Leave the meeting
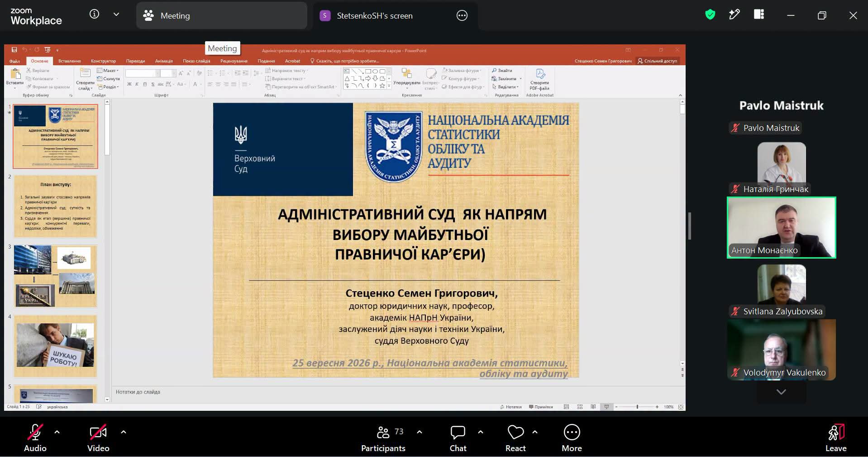The image size is (868, 457). coord(835,438)
